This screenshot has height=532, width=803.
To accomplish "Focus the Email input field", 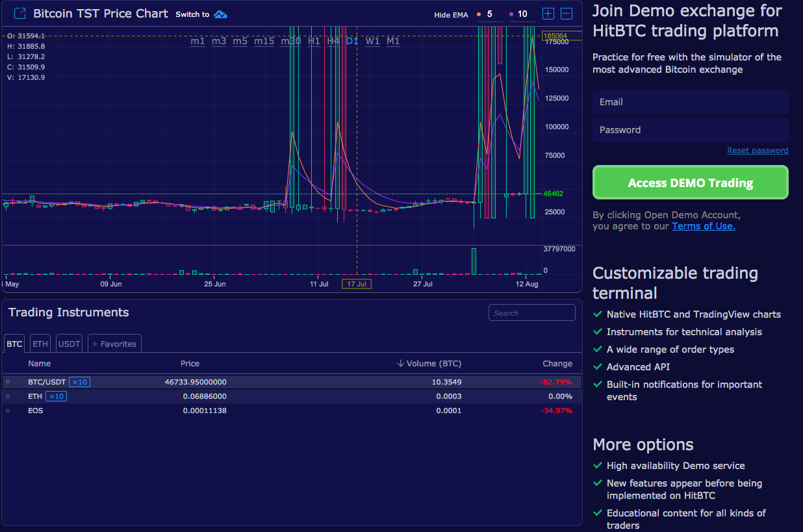I will point(691,102).
